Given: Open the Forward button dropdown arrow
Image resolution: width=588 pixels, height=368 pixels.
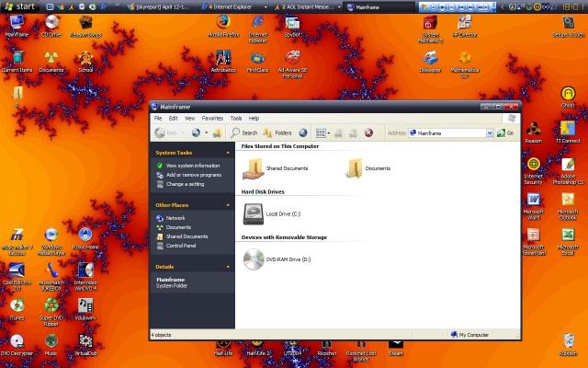Looking at the screenshot, I should [206, 132].
